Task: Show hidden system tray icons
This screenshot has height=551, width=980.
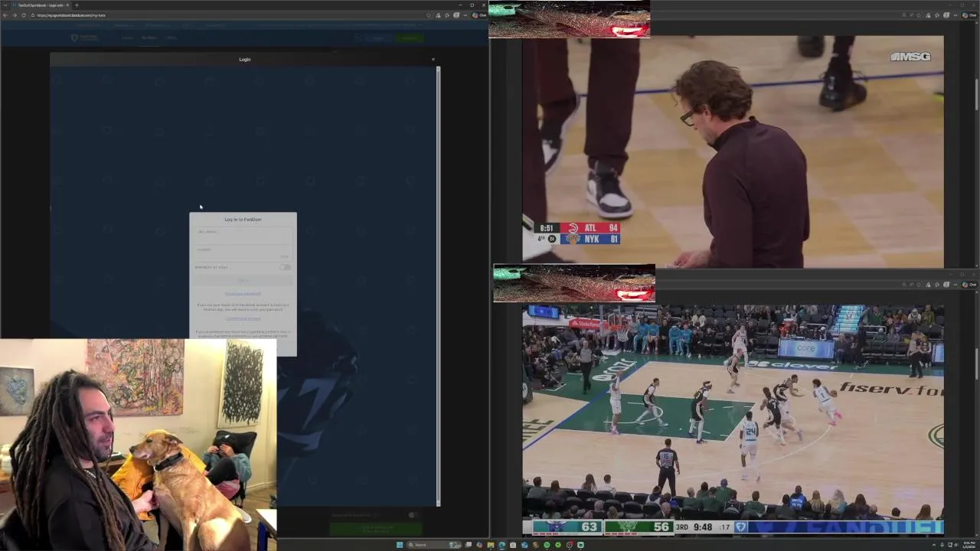Action: pyautogui.click(x=934, y=545)
